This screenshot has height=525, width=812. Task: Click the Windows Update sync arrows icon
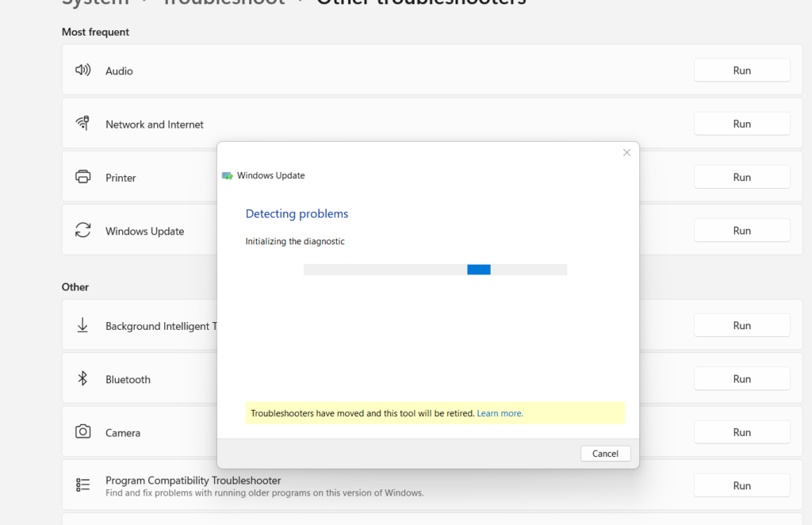click(x=82, y=230)
